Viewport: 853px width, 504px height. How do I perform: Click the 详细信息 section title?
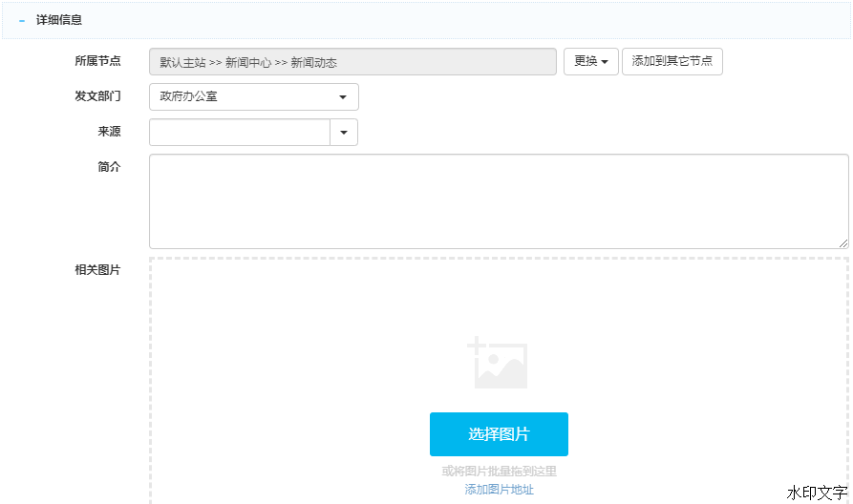point(59,20)
